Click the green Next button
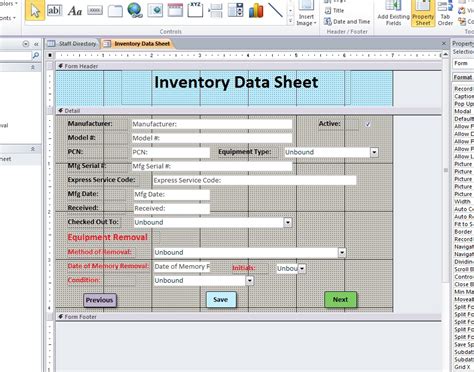Viewport: 474px width, 372px height. click(x=340, y=299)
